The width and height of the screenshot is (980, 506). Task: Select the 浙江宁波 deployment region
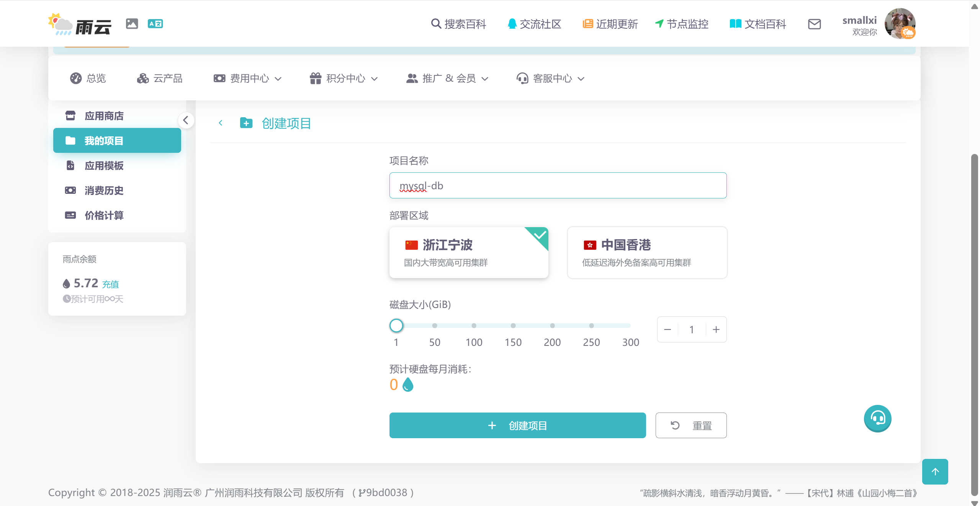[468, 252]
